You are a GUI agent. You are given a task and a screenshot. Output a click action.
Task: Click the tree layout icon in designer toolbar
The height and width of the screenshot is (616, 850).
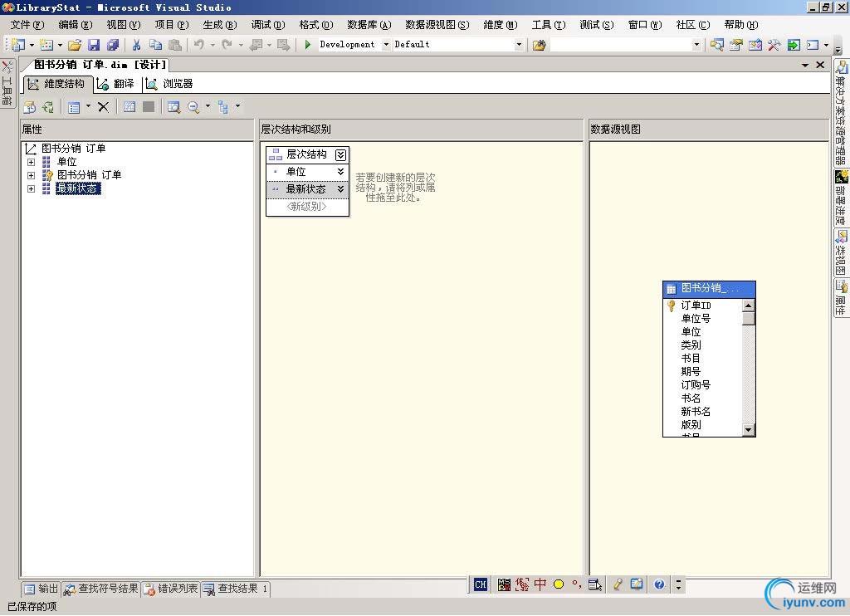click(222, 107)
